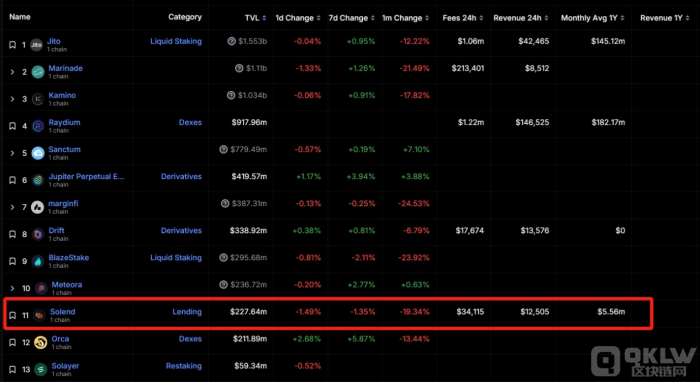Image resolution: width=700 pixels, height=382 pixels.
Task: Click the question mark beside Jito TVL
Action: [x=231, y=41]
